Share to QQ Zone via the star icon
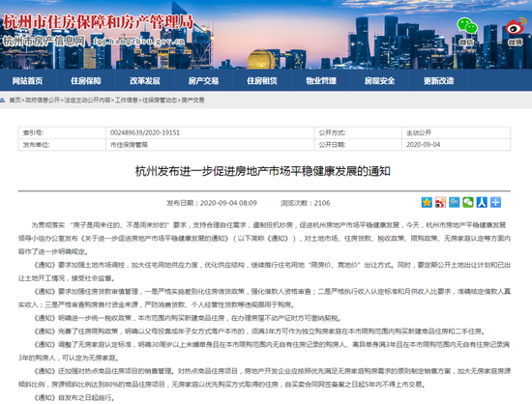The image size is (532, 404). (427, 202)
